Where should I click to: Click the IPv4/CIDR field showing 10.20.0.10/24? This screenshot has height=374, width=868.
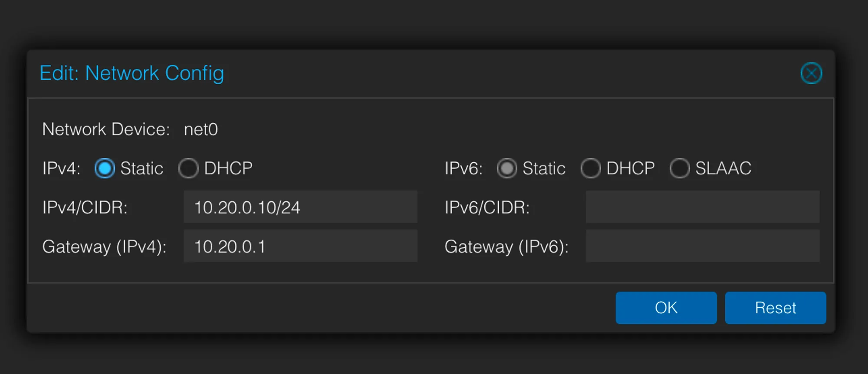(300, 207)
